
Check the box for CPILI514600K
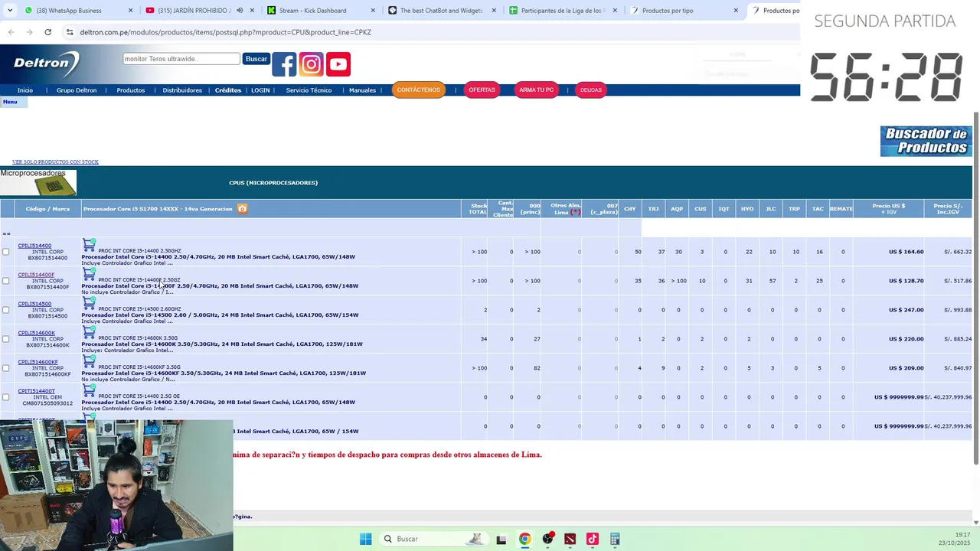(x=5, y=339)
